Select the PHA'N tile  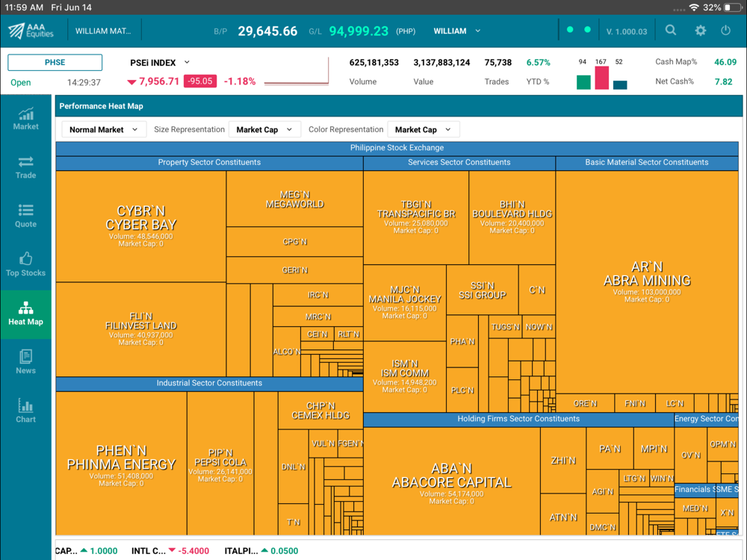pos(462,341)
